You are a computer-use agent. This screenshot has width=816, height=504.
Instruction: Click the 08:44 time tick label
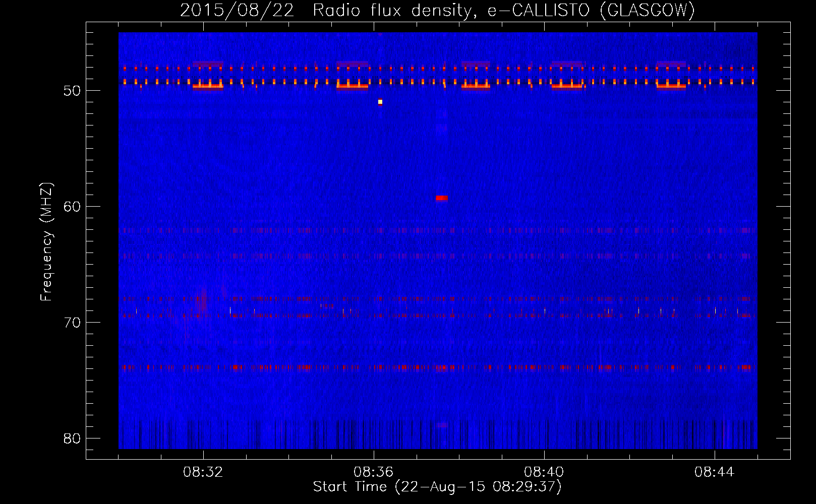pyautogui.click(x=715, y=472)
